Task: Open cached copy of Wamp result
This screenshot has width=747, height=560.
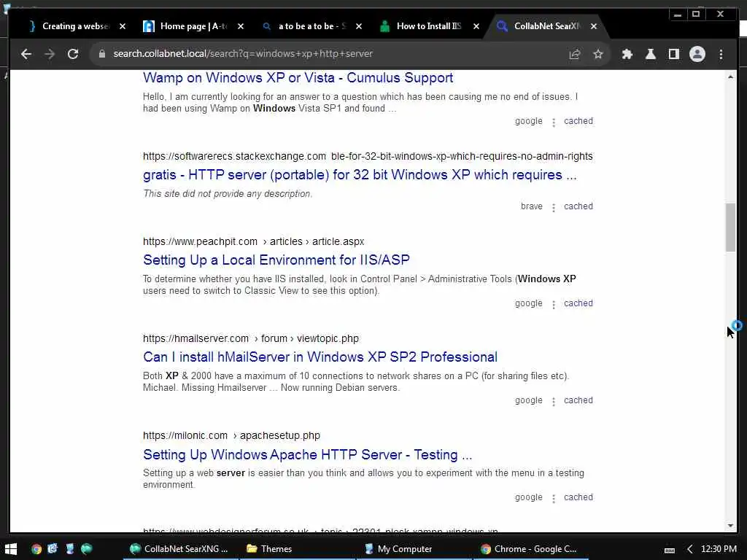Action: (578, 121)
